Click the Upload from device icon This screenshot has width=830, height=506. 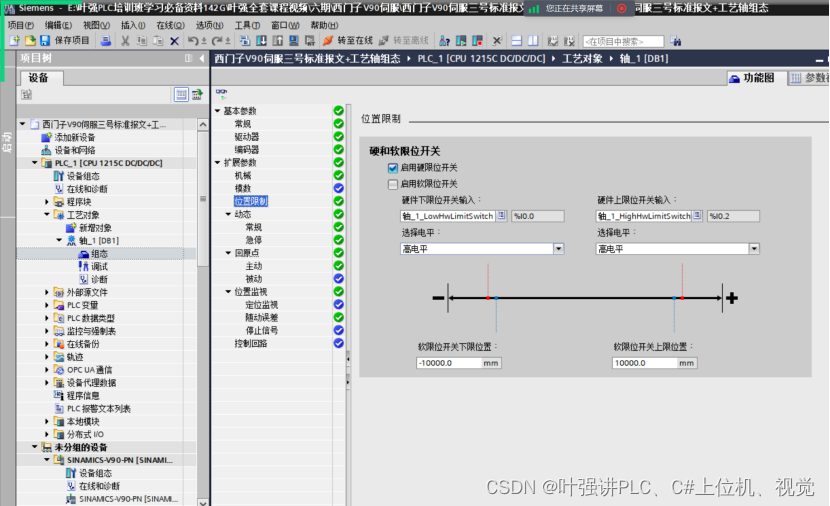click(277, 41)
